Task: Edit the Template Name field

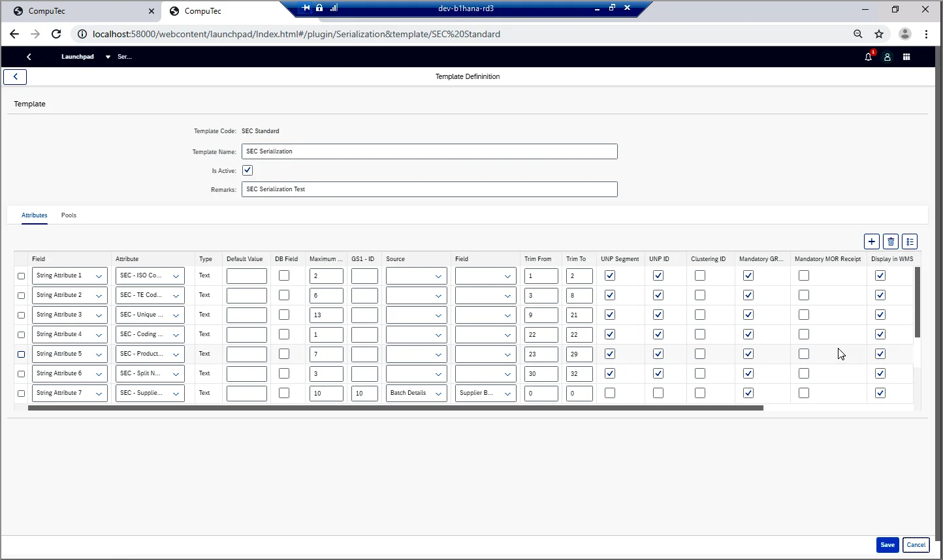Action: point(430,151)
